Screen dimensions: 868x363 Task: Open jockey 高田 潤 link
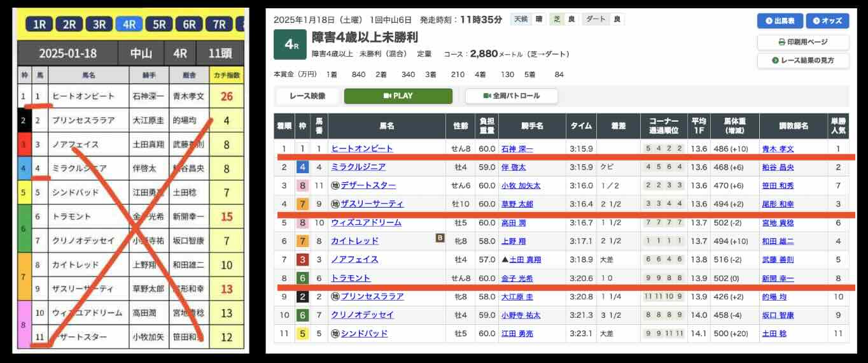[514, 222]
